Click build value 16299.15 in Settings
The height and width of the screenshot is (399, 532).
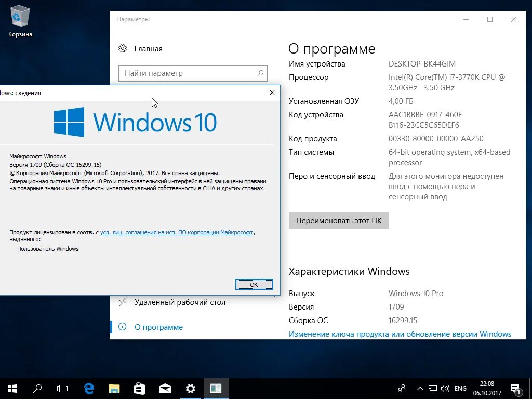(x=403, y=320)
